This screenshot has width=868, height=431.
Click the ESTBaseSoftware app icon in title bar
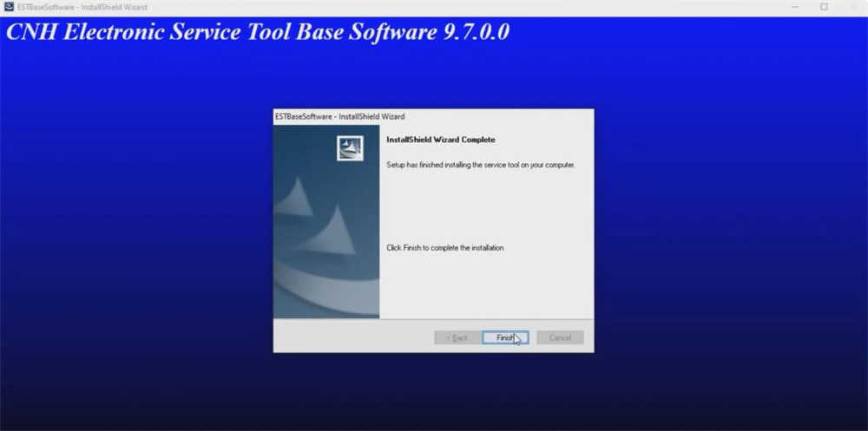click(x=9, y=7)
